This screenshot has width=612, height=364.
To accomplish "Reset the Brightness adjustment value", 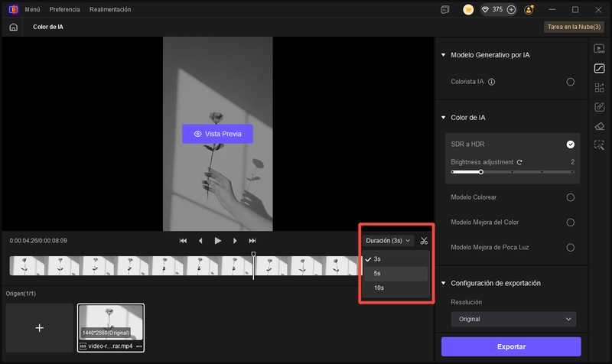I will (x=519, y=162).
